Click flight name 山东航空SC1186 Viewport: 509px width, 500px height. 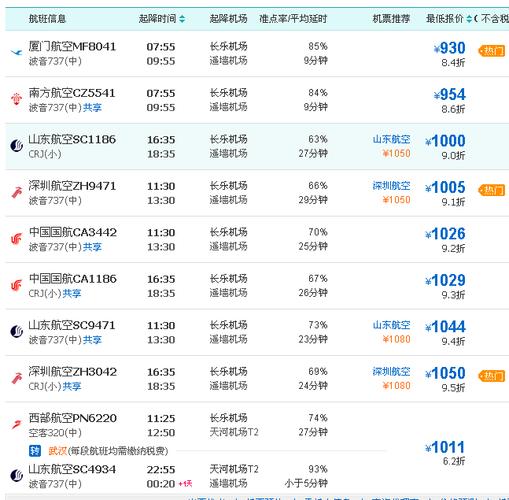pos(72,139)
